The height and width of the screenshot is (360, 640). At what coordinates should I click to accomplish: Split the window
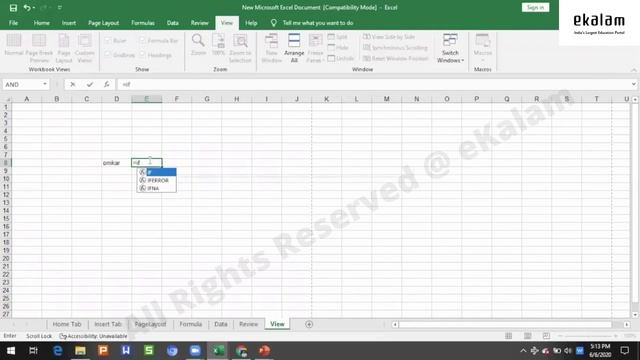pos(338,37)
